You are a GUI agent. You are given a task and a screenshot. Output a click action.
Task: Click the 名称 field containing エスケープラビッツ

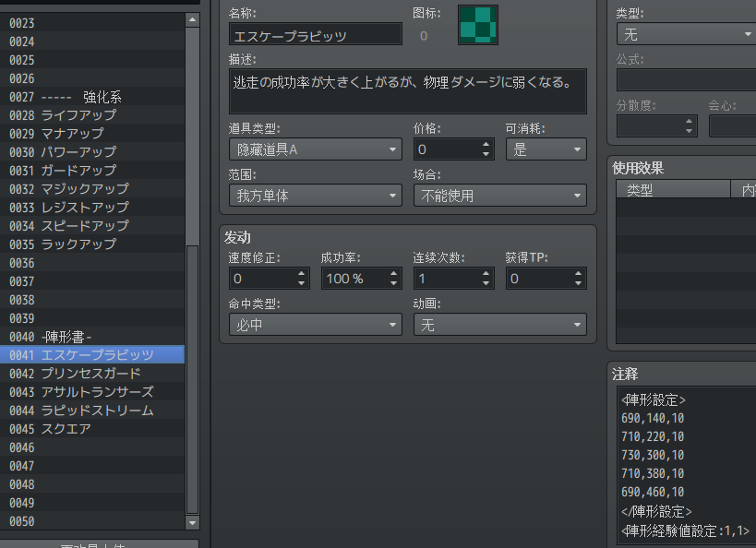click(316, 35)
